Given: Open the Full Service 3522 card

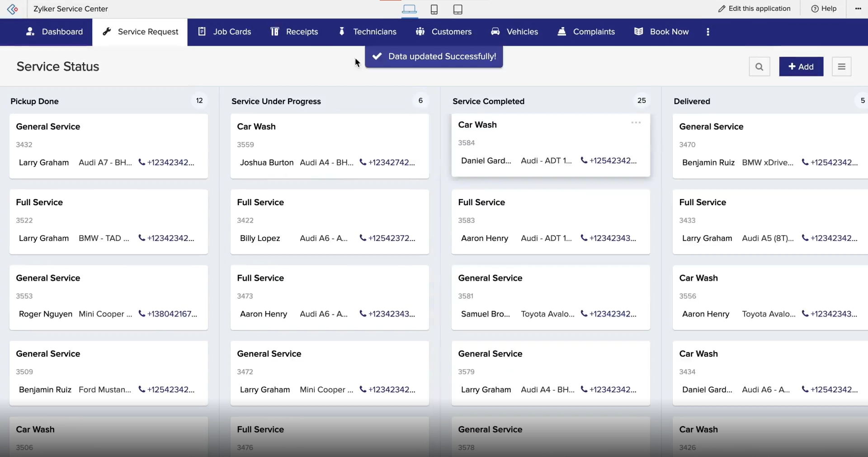Looking at the screenshot, I should tap(108, 221).
